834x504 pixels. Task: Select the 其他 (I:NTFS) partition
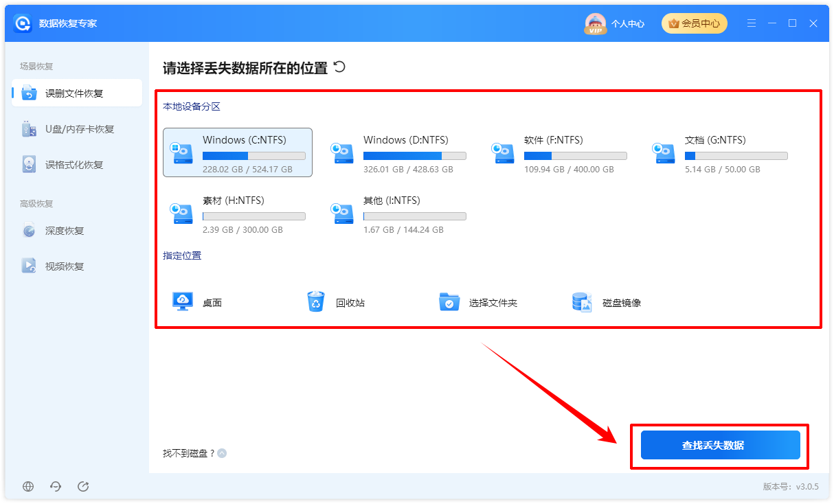point(398,213)
